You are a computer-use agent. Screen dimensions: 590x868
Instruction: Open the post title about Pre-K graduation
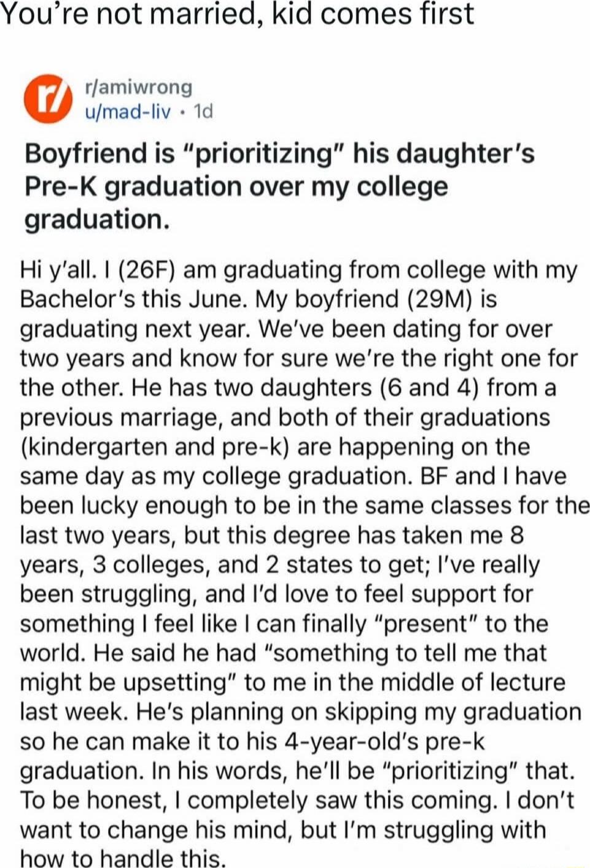coord(279,186)
